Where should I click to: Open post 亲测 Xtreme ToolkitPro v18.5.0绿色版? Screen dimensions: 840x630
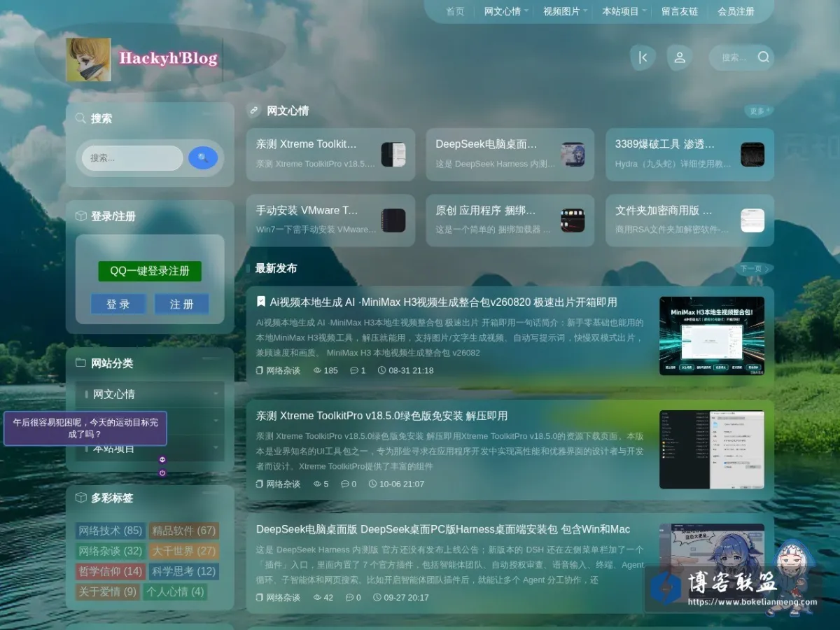[381, 415]
